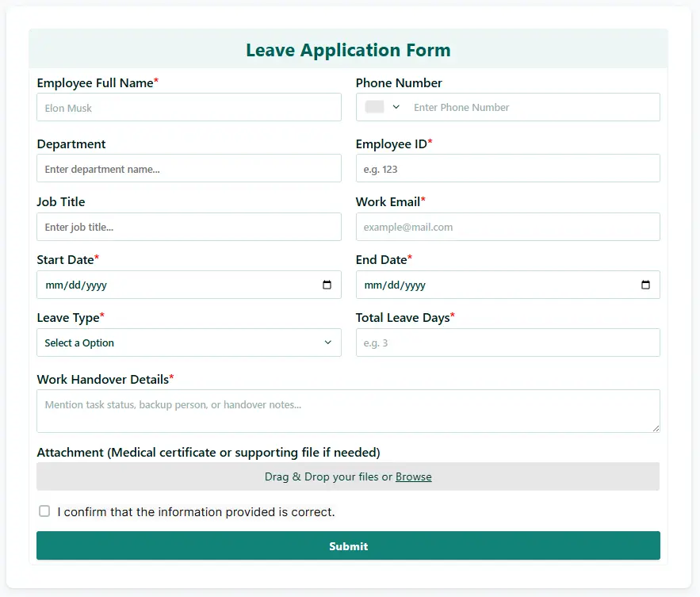
Task: Click the Total Leave Days input field
Action: click(507, 343)
